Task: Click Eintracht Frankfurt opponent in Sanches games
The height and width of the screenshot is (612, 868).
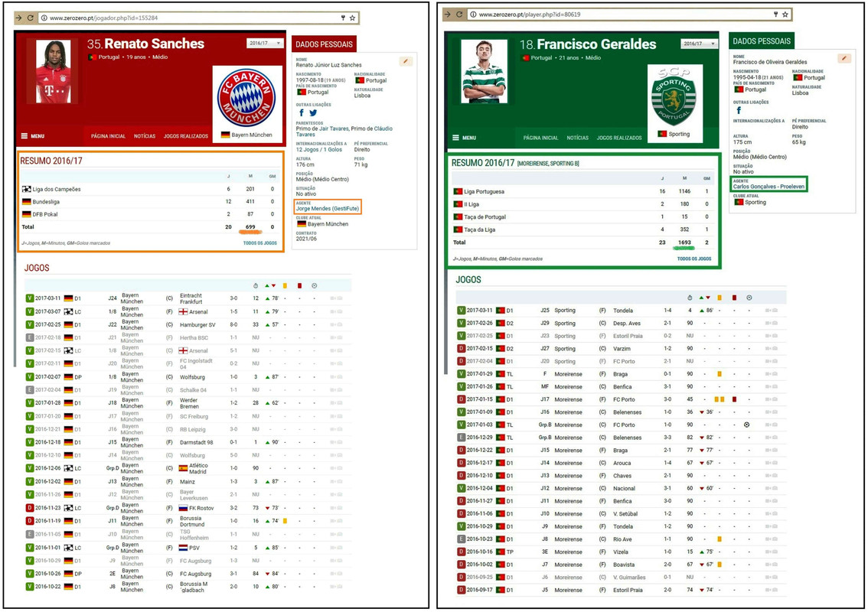Action: click(x=191, y=299)
